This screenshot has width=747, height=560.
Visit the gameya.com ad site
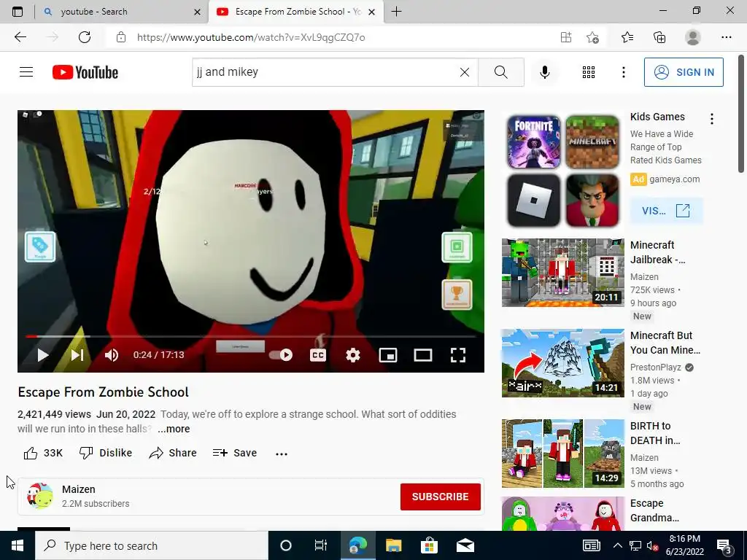pyautogui.click(x=666, y=211)
